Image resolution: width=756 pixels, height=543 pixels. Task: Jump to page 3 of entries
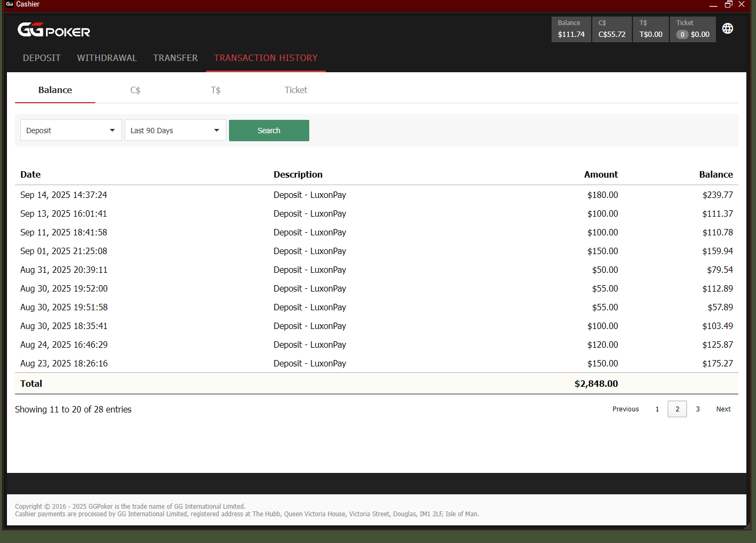(698, 409)
